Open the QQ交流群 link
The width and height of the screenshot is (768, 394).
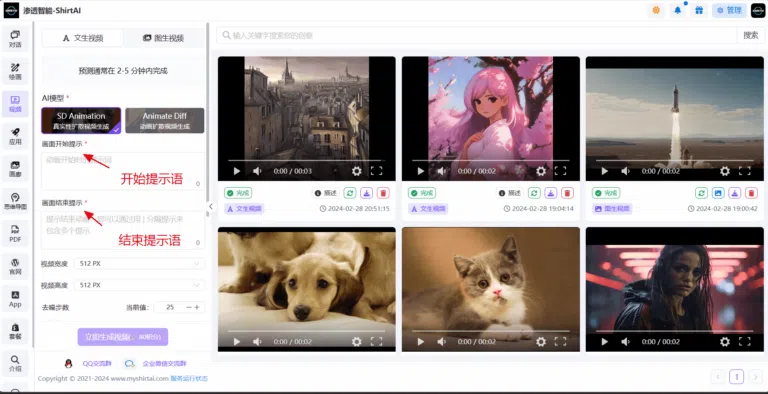[x=97, y=364]
